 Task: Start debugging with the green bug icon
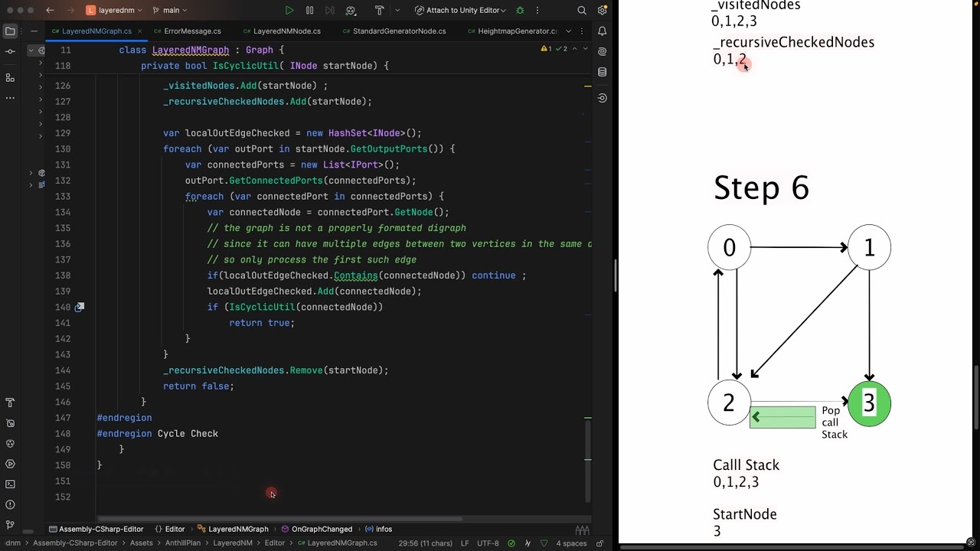pyautogui.click(x=520, y=11)
